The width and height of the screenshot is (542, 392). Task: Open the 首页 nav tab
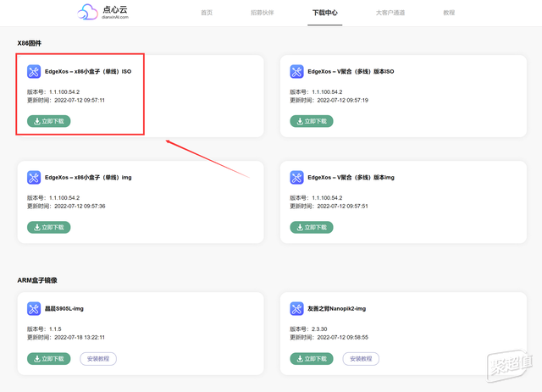207,13
